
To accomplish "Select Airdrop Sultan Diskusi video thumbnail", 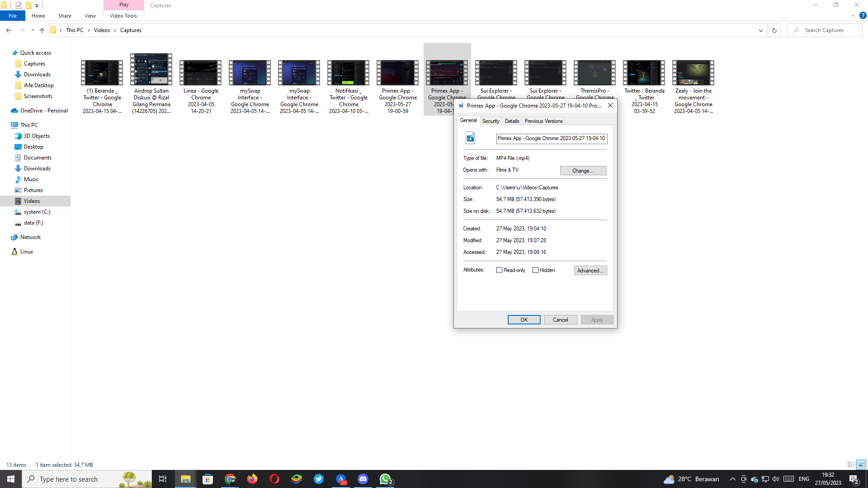I will (x=151, y=69).
